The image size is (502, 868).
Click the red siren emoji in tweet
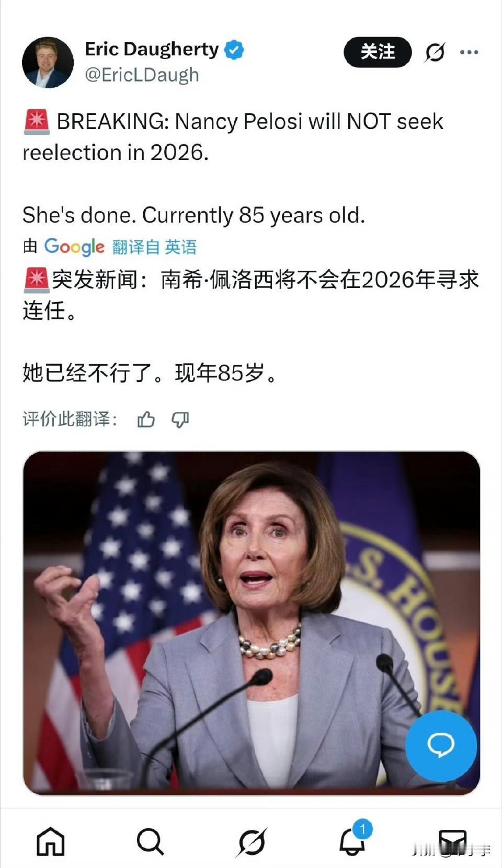(37, 121)
